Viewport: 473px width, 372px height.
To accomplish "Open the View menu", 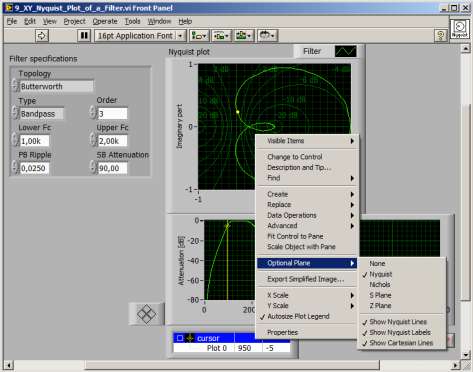I will [50, 21].
